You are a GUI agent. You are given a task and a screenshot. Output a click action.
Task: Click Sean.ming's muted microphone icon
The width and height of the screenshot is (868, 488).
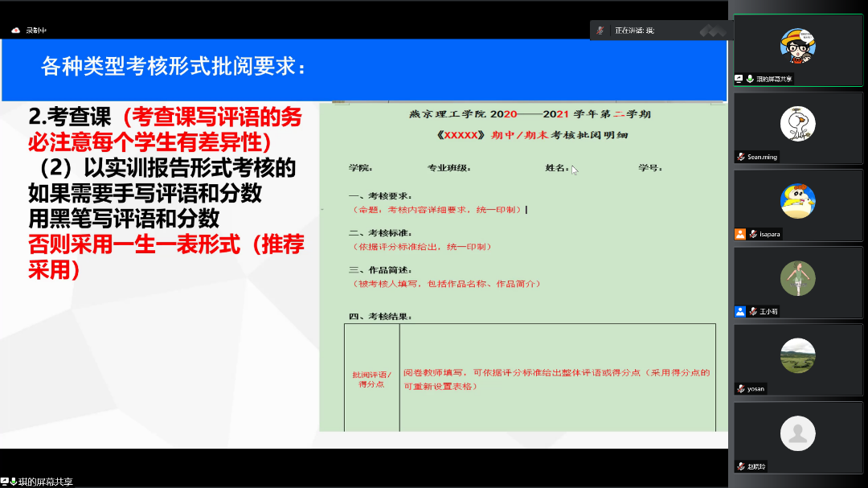pos(741,157)
